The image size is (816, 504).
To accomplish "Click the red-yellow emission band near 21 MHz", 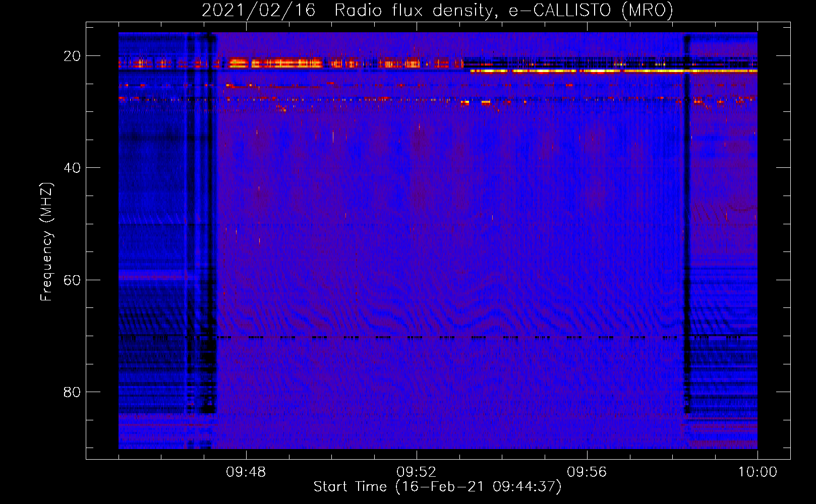I will pos(290,64).
